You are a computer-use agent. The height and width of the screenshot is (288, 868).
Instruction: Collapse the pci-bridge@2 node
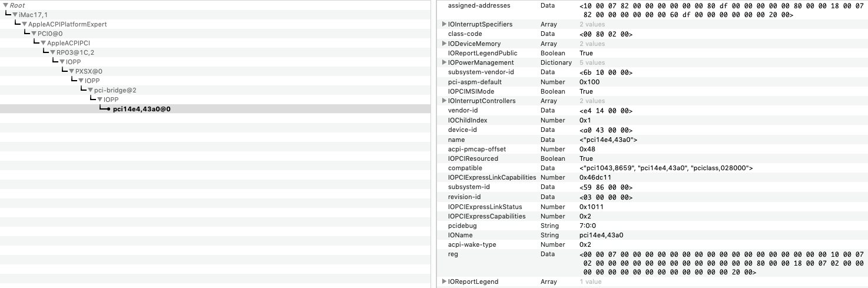[90, 90]
